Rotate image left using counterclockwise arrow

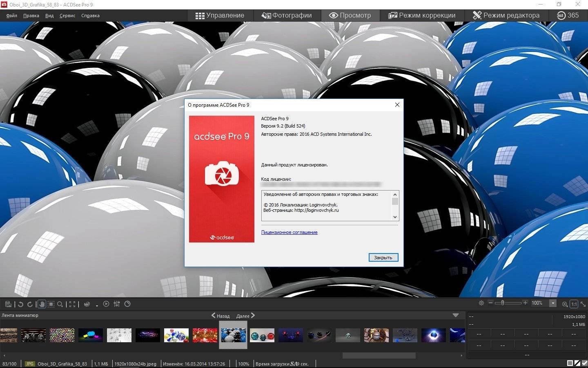coord(20,304)
